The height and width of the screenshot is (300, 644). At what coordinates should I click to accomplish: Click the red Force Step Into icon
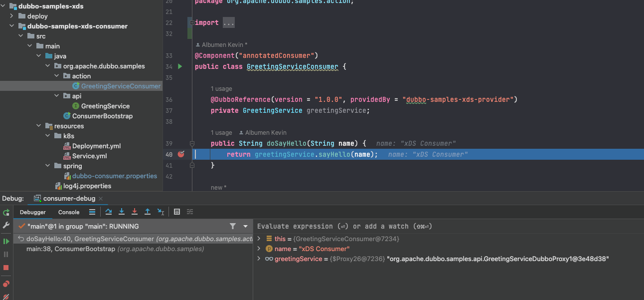tap(135, 212)
